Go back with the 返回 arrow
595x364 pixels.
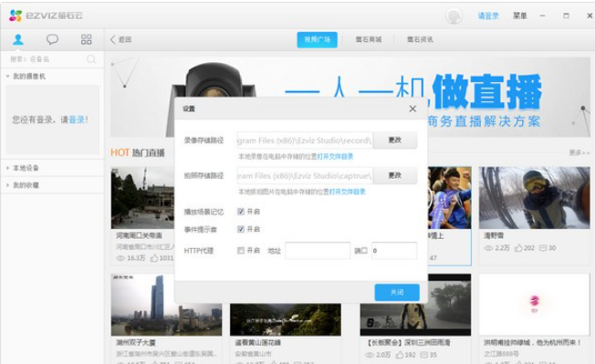coord(120,39)
